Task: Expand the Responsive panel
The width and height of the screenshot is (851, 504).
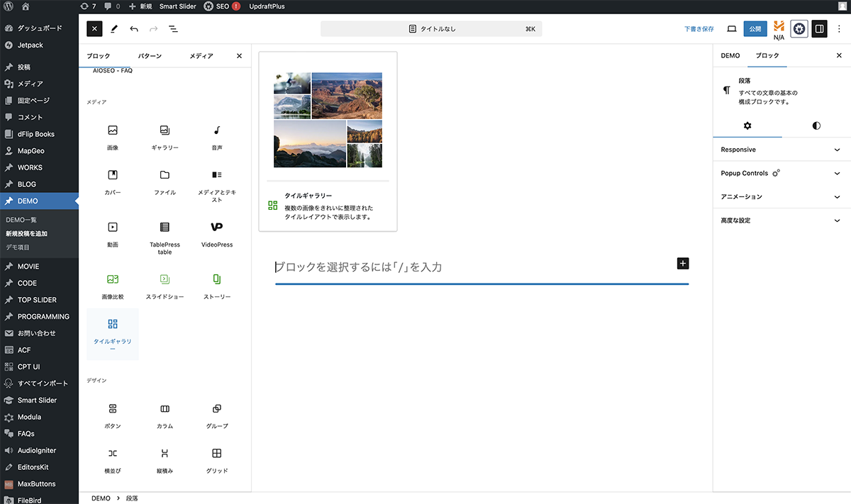Action: (780, 150)
